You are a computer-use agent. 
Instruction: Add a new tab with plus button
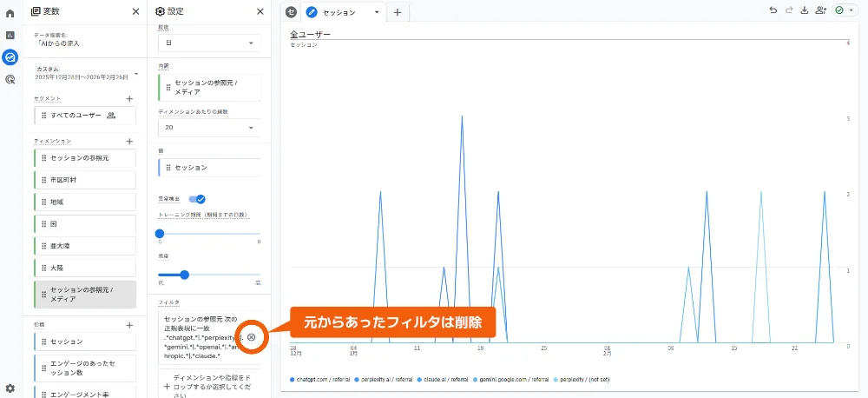tap(398, 12)
